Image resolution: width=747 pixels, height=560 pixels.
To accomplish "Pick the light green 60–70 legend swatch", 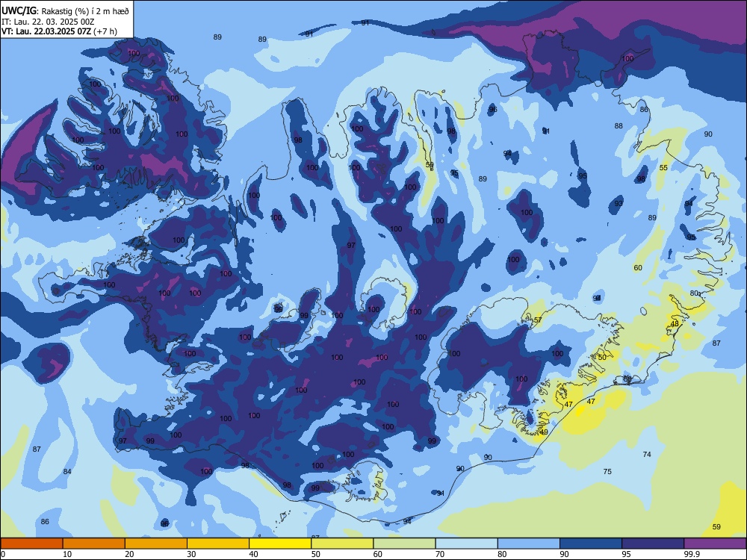I will click(x=404, y=544).
